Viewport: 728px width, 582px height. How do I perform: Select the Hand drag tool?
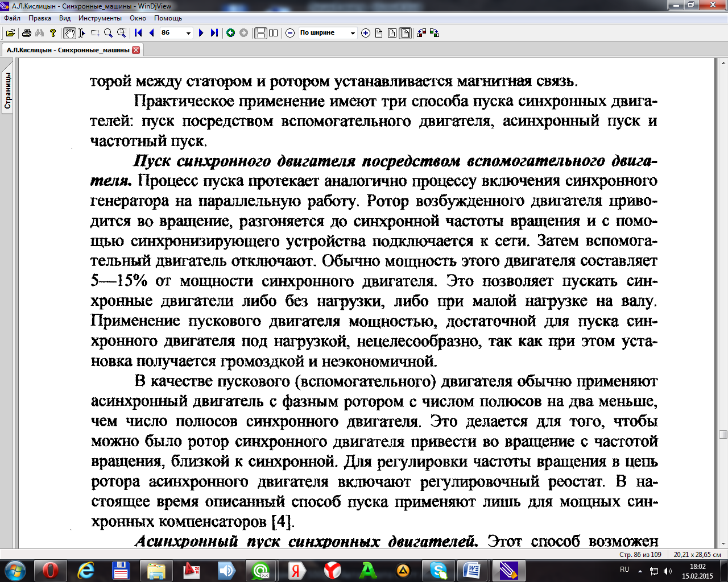[69, 33]
